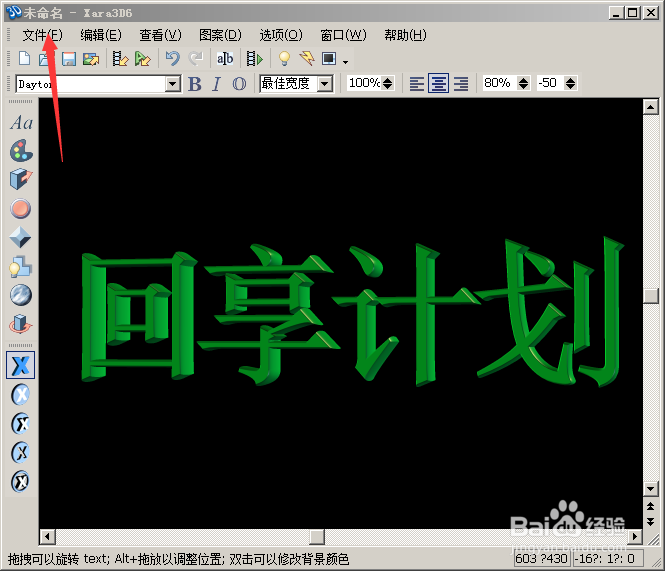Open the round red button design options
Screen dimensions: 665x571
tap(20, 209)
